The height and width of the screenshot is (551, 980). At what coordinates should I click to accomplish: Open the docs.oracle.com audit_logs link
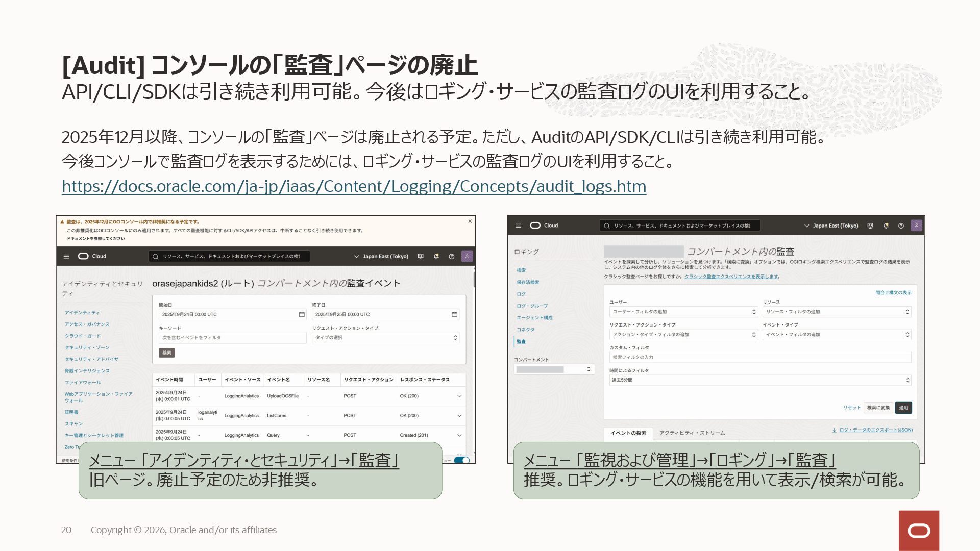tap(354, 186)
